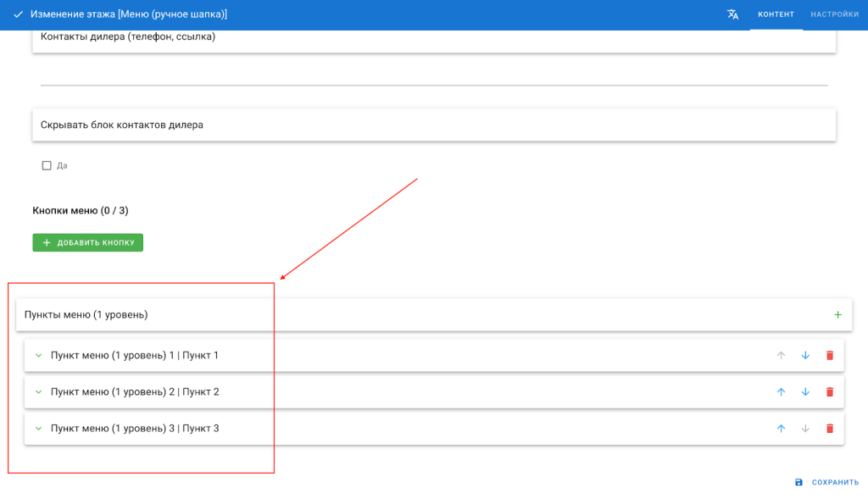
Task: Toggle the Да checkbox for hiding dealer contacts
Action: (47, 166)
